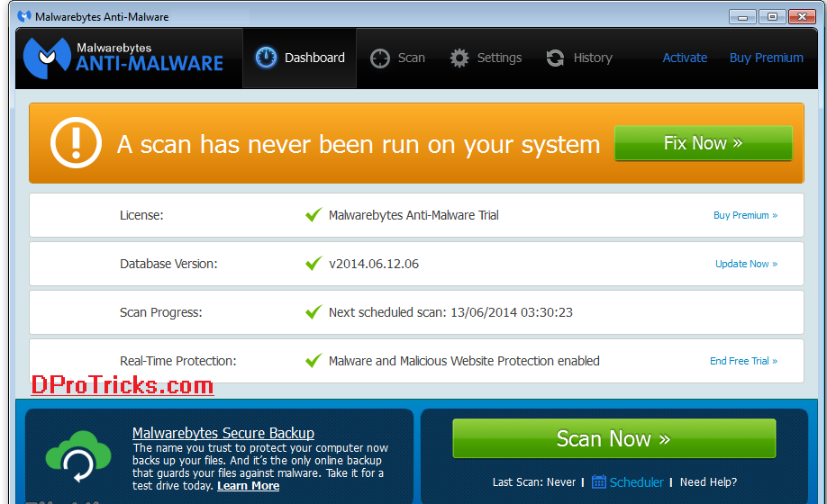The height and width of the screenshot is (504, 827).
Task: Click the database version v2014.06.12.06 text
Action: click(374, 264)
